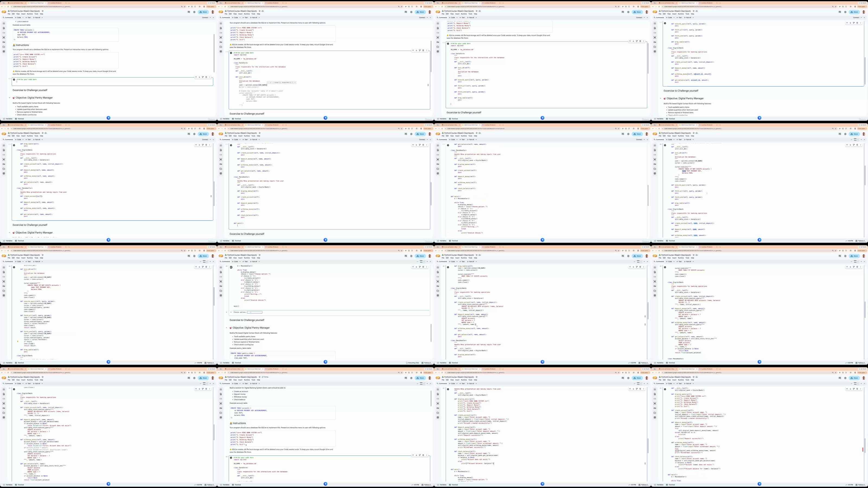Open Terminal in the 'Choose option' window
868x488 pixels.
tap(237, 363)
